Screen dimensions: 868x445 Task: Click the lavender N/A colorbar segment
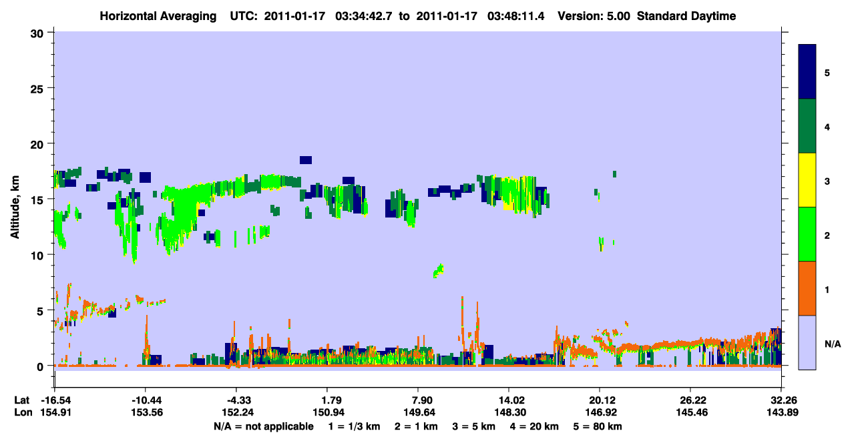(807, 342)
